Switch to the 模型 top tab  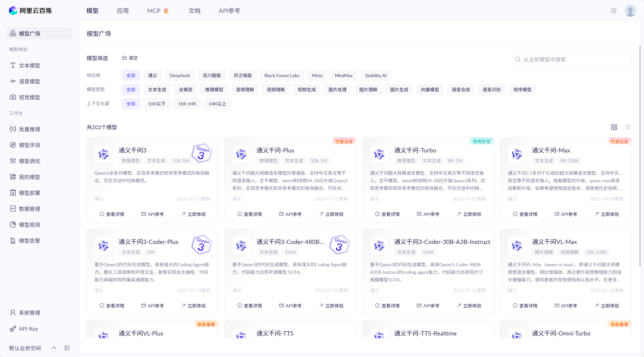92,11
